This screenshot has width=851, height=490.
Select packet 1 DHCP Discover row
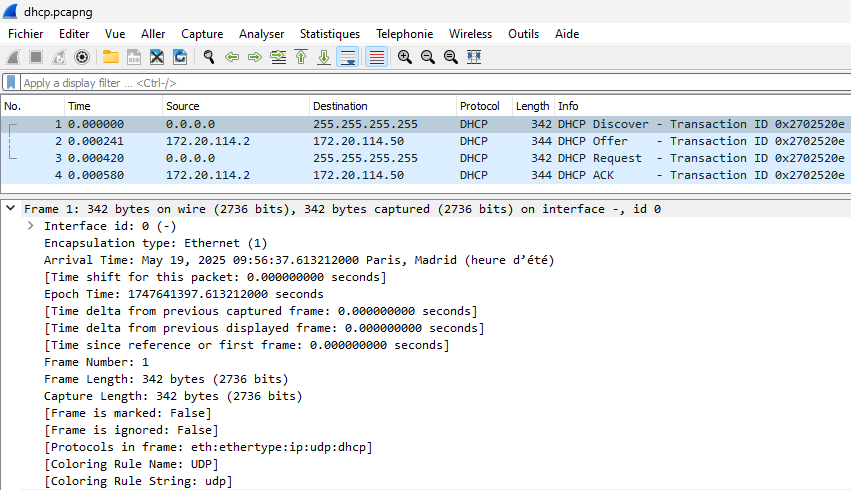(426, 124)
